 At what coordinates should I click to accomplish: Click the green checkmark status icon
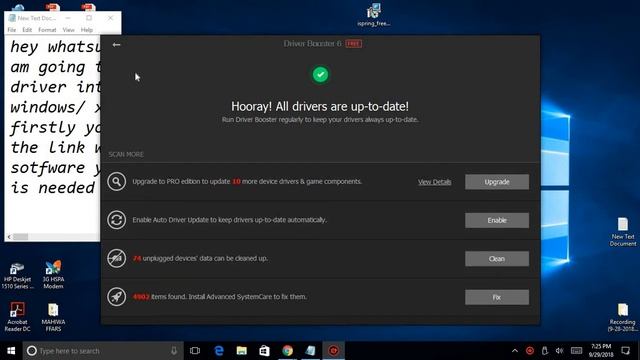click(x=320, y=75)
